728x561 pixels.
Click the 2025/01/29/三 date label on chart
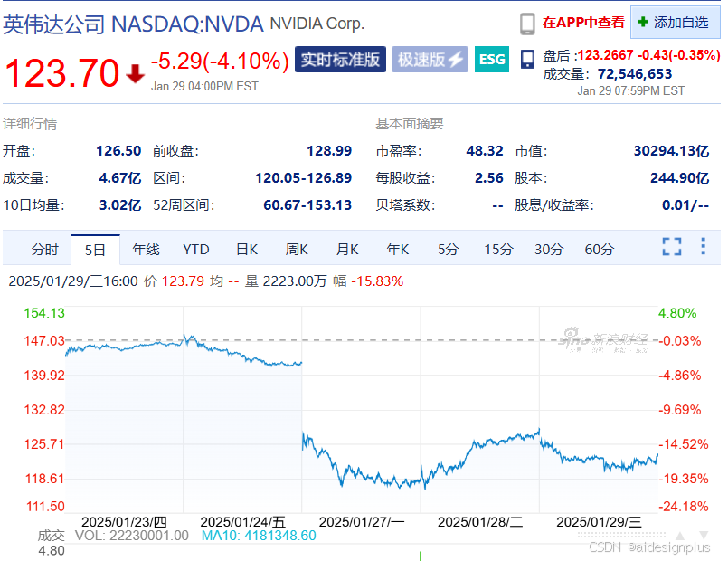599,522
